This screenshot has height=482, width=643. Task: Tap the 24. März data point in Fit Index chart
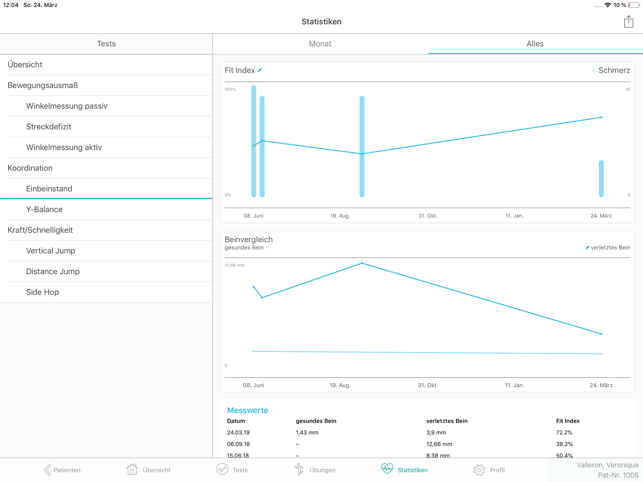click(601, 117)
